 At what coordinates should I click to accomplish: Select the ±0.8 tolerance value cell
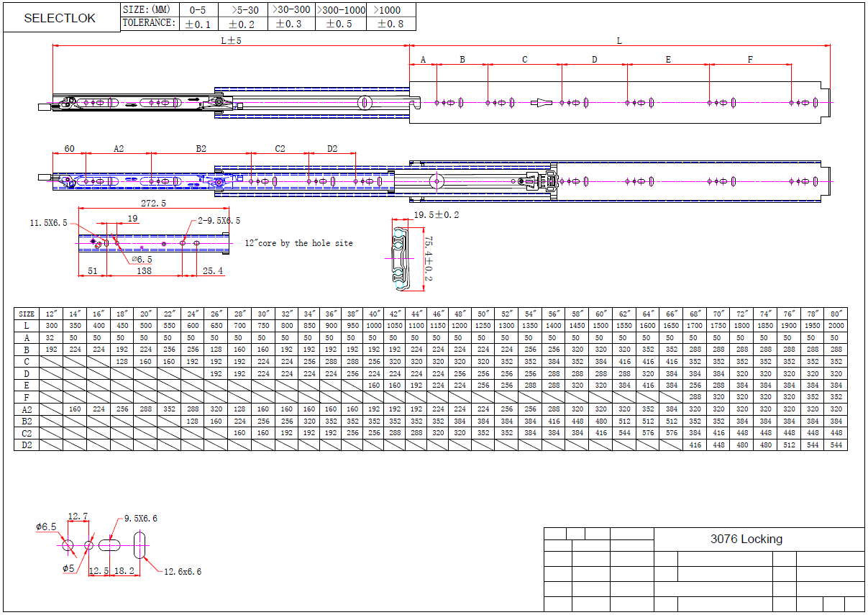390,24
